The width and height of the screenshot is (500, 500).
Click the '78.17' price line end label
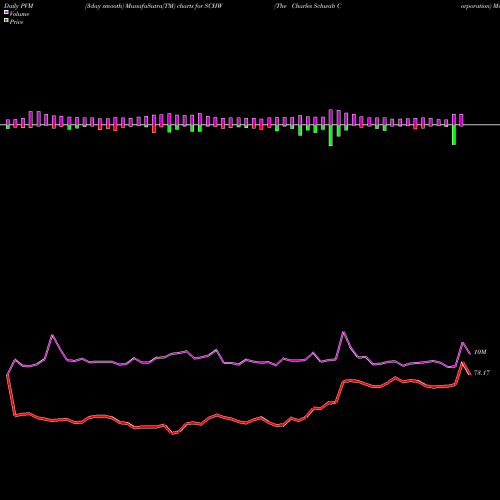482,373
